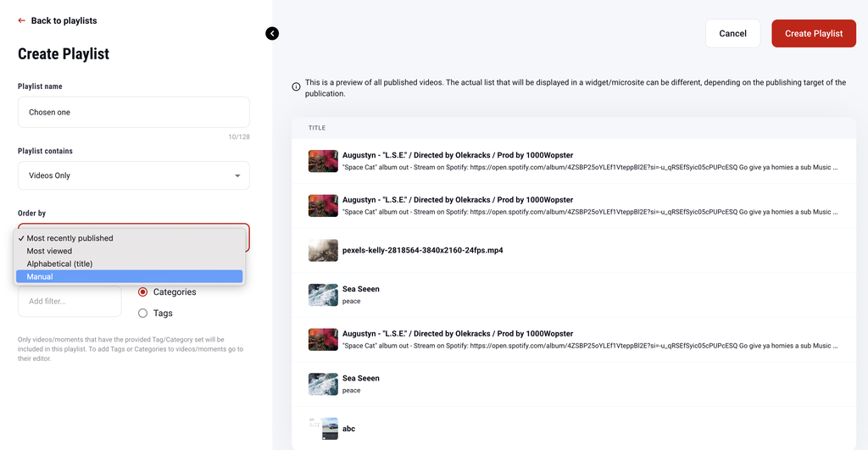Collapse the sidebar with black chevron button
The height and width of the screenshot is (450, 868).
(x=272, y=34)
